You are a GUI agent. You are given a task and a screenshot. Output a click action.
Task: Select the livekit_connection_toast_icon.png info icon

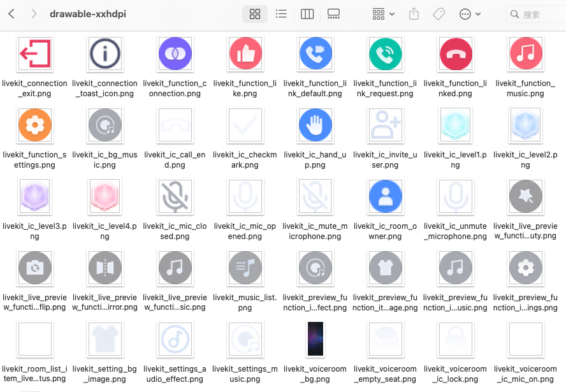tap(105, 54)
